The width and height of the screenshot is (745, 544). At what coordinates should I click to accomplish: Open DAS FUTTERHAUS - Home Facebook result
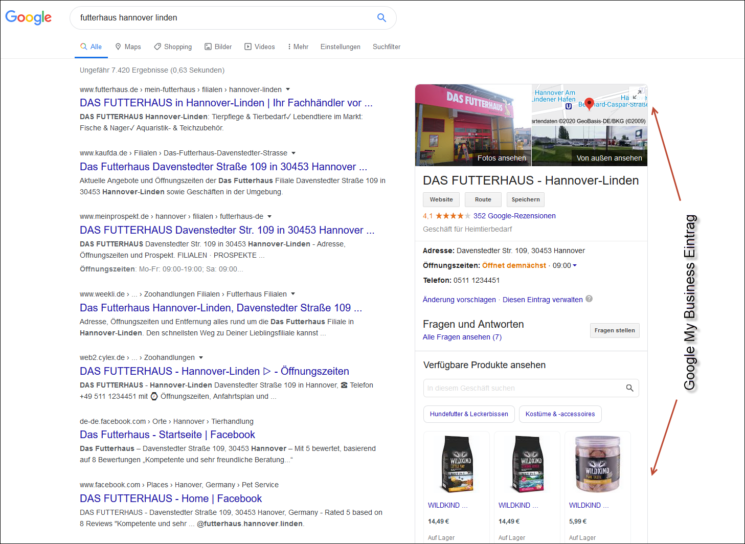coord(171,498)
